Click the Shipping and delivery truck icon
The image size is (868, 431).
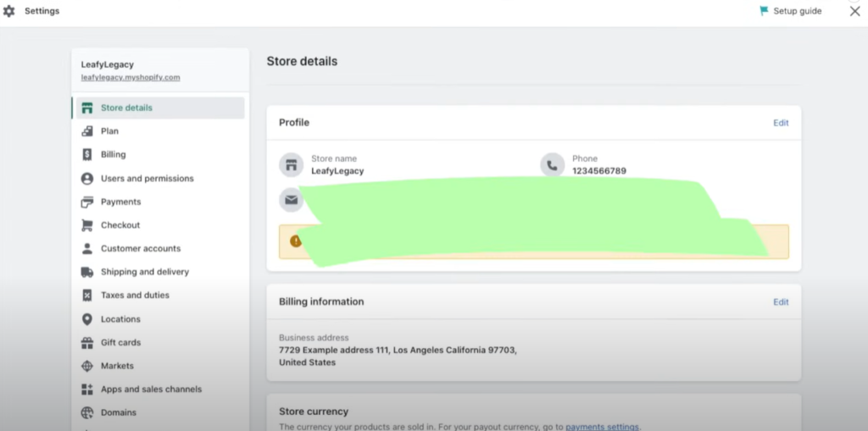click(x=87, y=272)
